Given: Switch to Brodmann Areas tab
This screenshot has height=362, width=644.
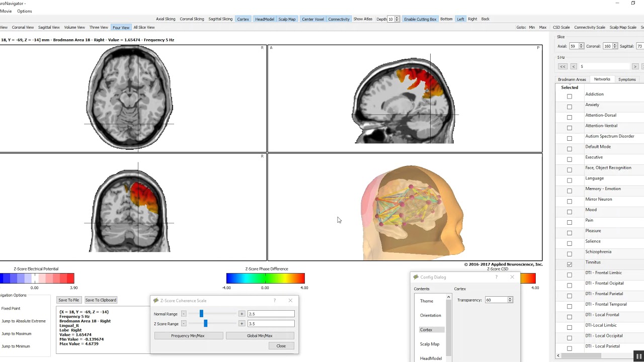Looking at the screenshot, I should click(572, 79).
